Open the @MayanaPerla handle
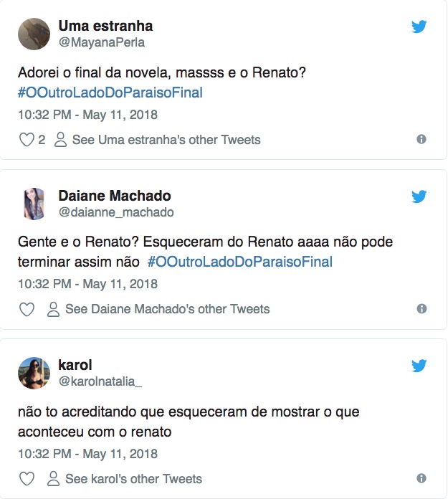Screen dimensions: 448x499 pyautogui.click(x=101, y=43)
